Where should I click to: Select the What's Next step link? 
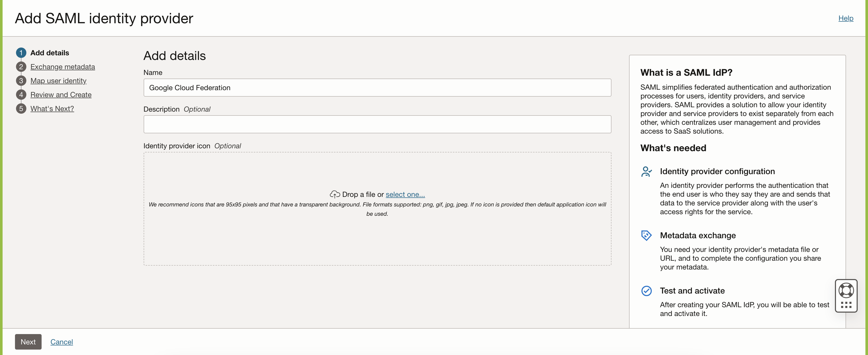click(52, 109)
